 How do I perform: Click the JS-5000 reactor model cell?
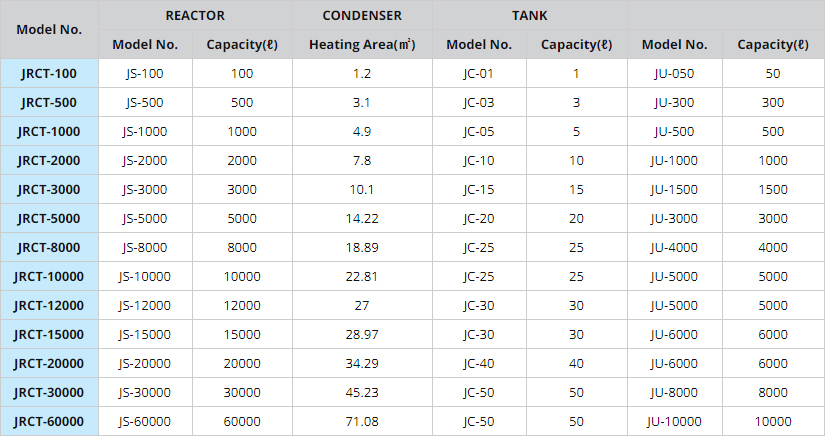[x=145, y=218]
